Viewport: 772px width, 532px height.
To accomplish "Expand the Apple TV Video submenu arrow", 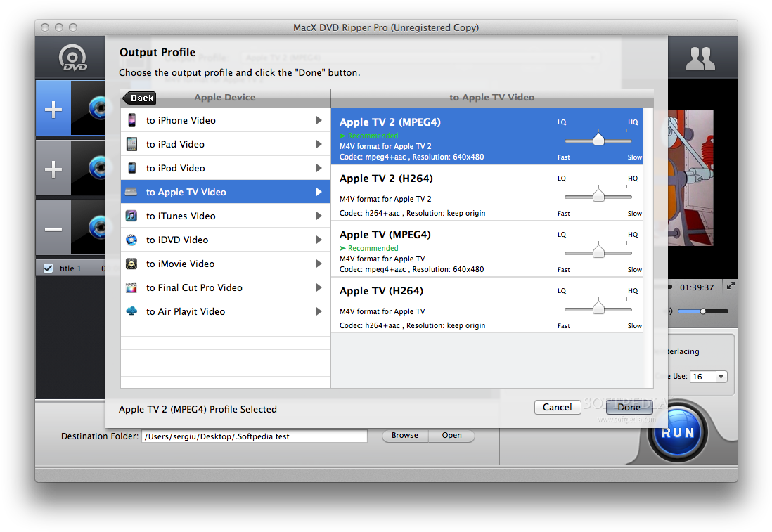I will (319, 192).
